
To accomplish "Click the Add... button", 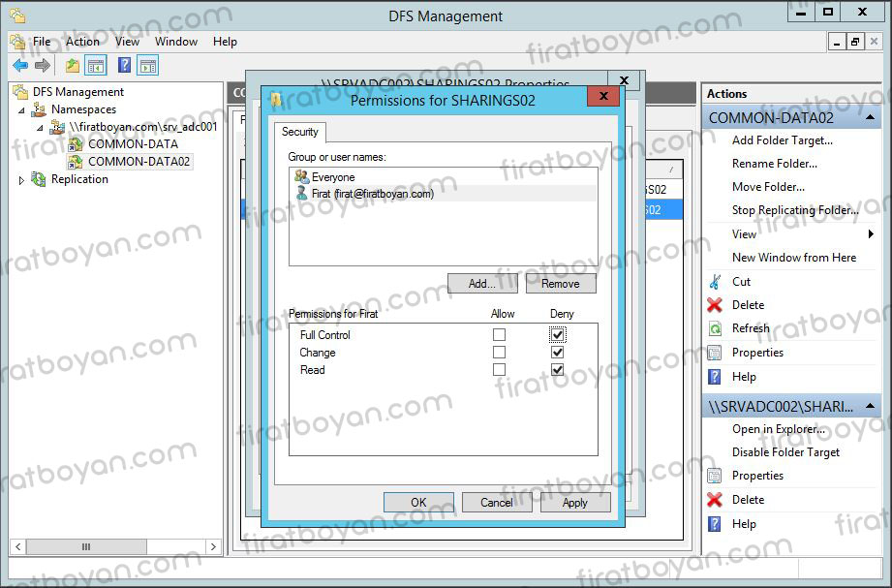I will 482,284.
